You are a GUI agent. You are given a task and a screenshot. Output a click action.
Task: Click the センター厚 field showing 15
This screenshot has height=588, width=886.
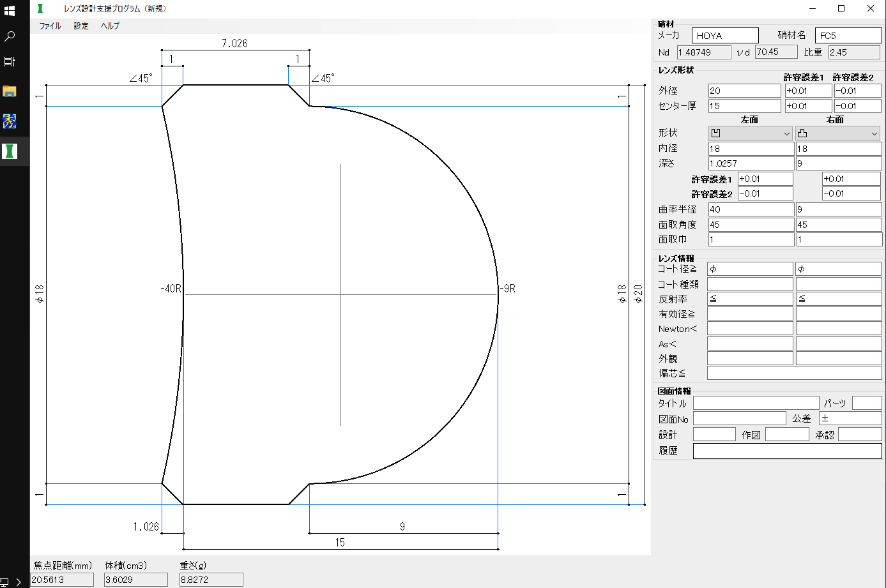click(744, 106)
